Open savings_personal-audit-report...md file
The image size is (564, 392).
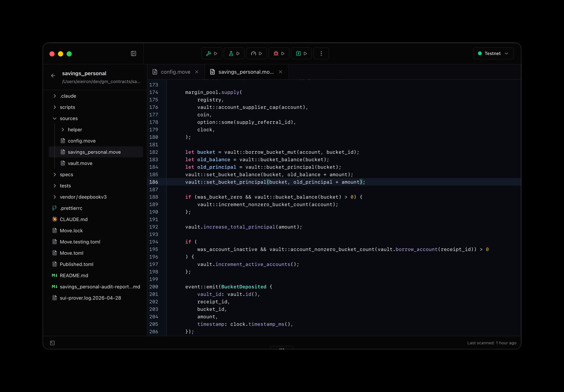(x=96, y=287)
